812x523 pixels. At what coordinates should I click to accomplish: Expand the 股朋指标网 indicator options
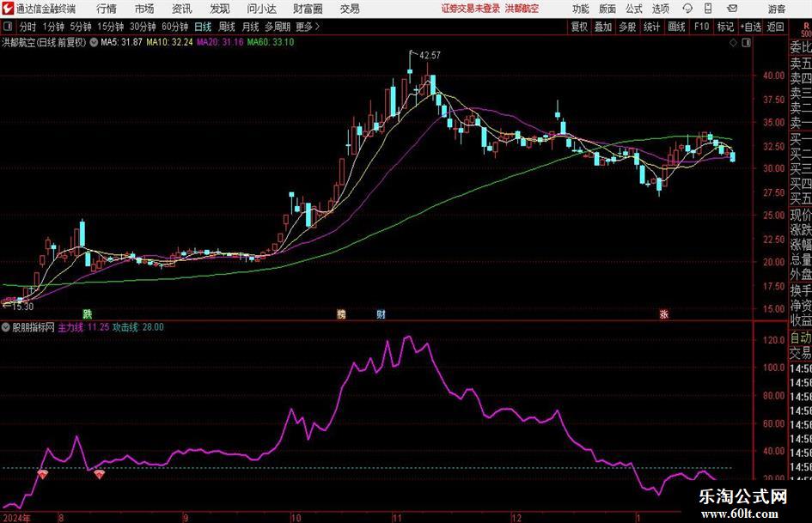click(x=6, y=327)
